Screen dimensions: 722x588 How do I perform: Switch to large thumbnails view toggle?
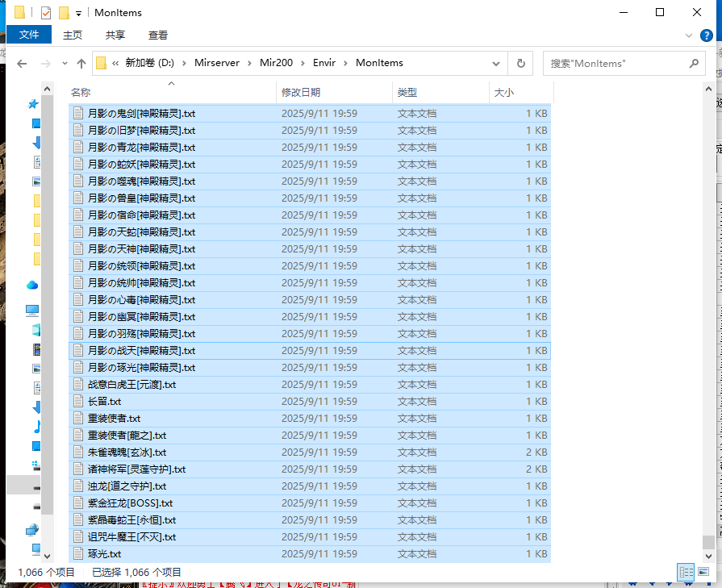tap(703, 573)
